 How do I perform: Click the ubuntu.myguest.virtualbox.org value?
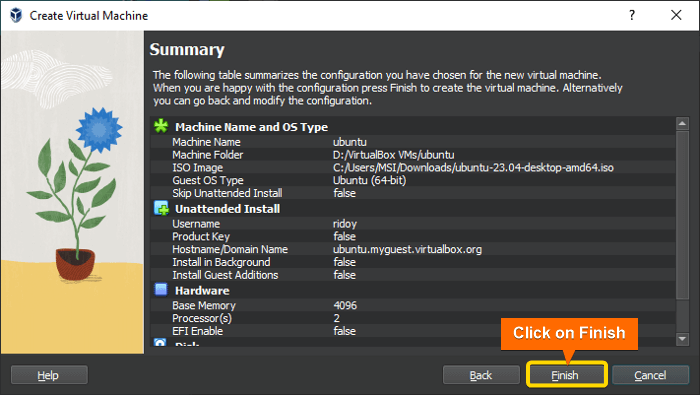407,249
